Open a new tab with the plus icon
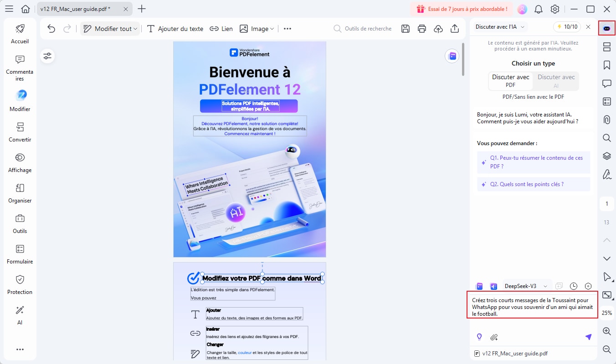The width and height of the screenshot is (616, 364). (142, 9)
